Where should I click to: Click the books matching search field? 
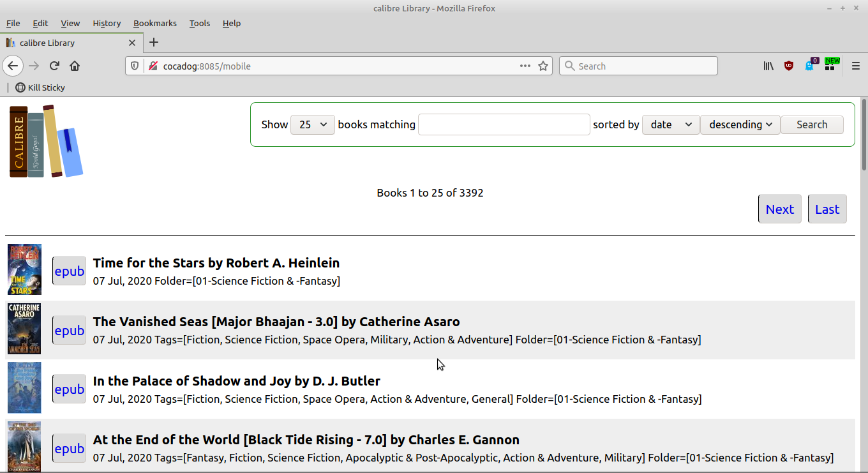pos(504,124)
